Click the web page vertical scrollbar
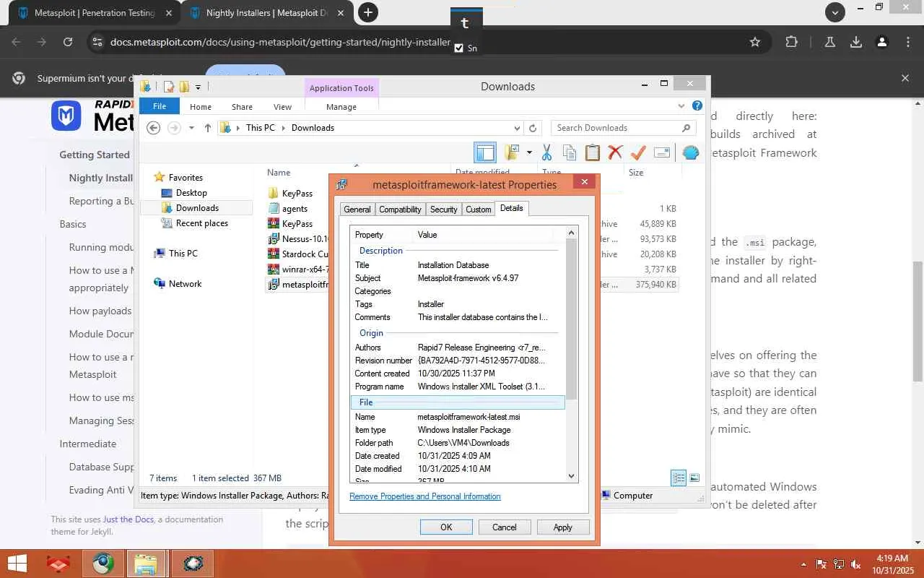Viewport: 924px width, 578px height. pyautogui.click(x=918, y=320)
